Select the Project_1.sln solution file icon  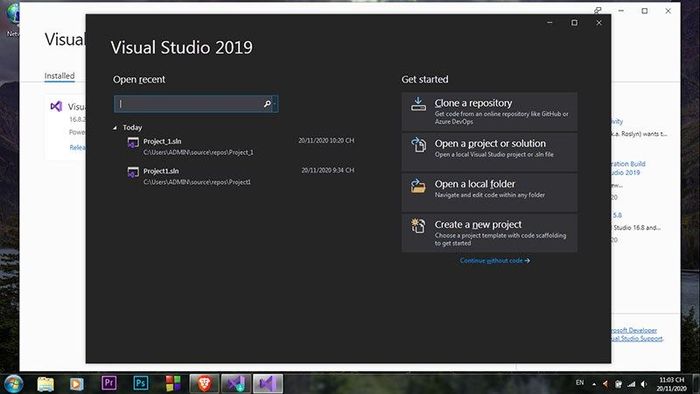(133, 143)
